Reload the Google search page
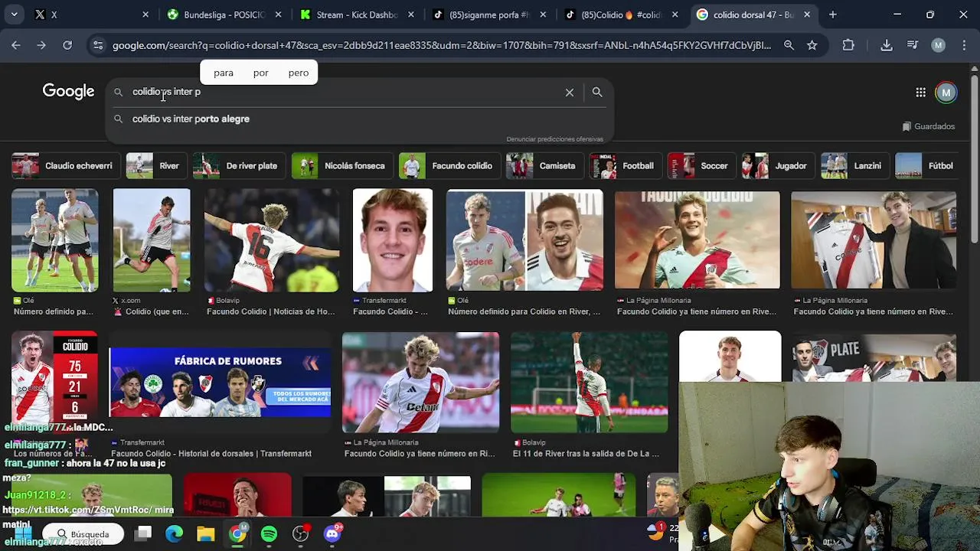 pyautogui.click(x=67, y=45)
